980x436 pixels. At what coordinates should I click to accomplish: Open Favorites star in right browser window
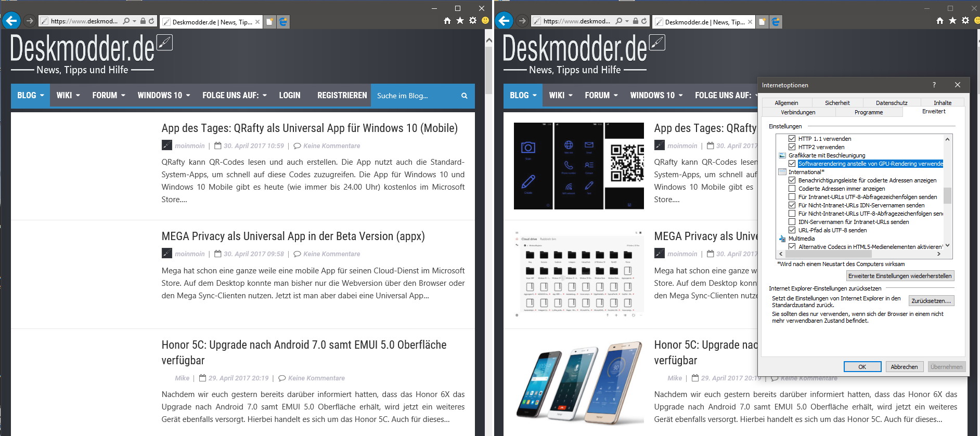[952, 21]
